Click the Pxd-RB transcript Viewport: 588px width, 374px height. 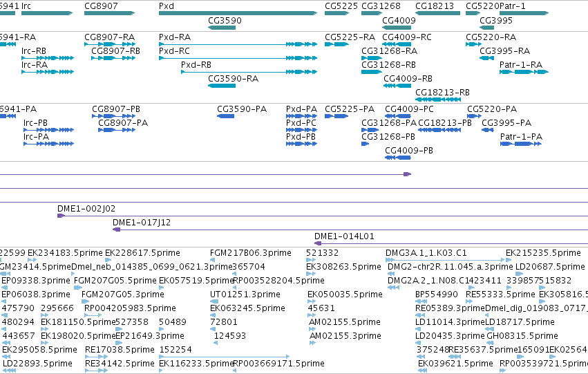(249, 72)
